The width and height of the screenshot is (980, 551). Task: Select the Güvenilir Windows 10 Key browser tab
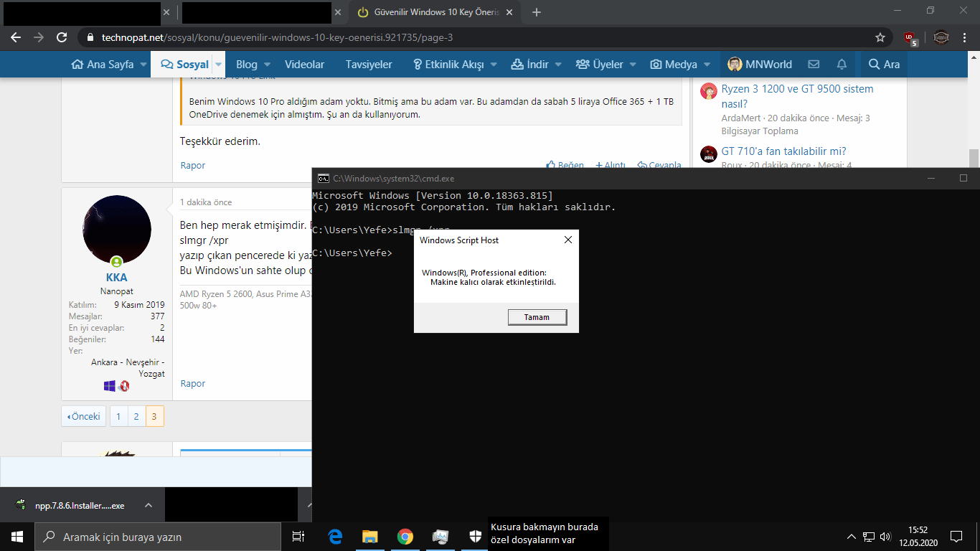coord(433,12)
